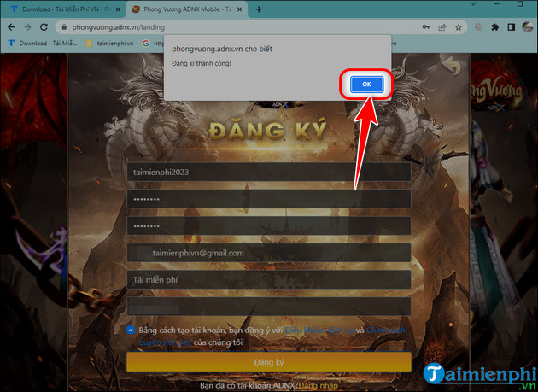
Task: Reload the page with the refresh icon
Action: pos(44,27)
